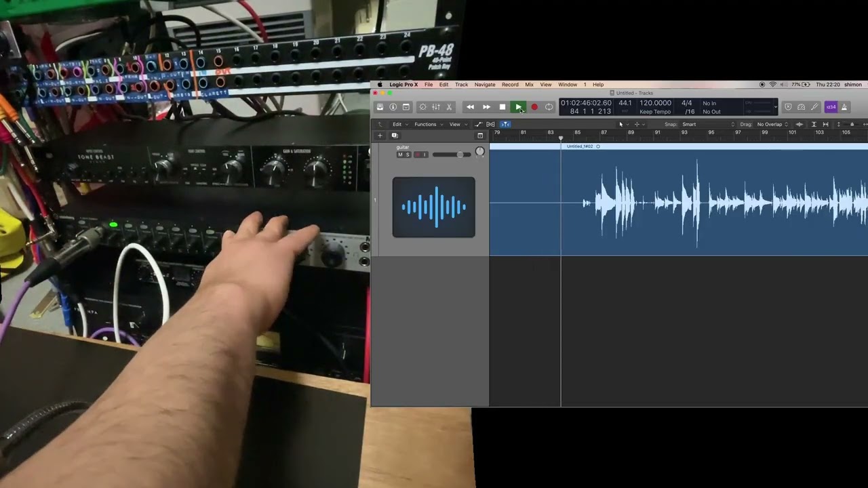This screenshot has height=488, width=868.
Task: Open the Mix menu
Action: tap(529, 85)
